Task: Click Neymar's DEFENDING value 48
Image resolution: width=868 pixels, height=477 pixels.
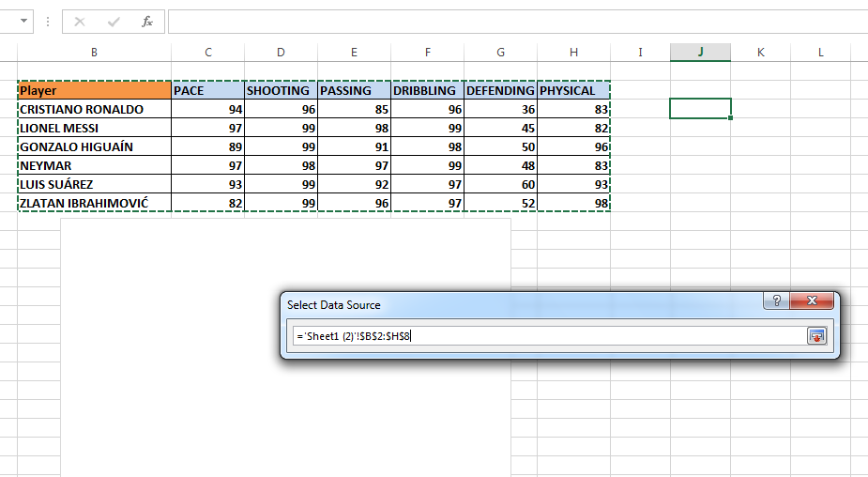Action: point(500,165)
